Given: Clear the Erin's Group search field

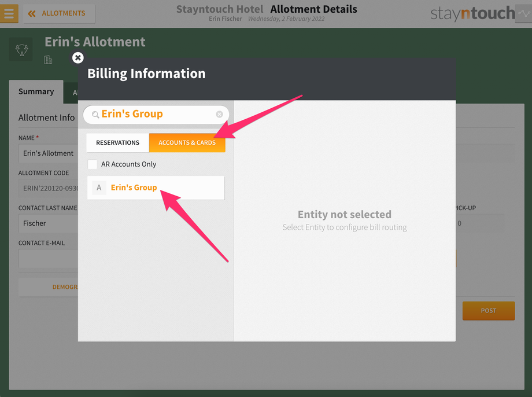Looking at the screenshot, I should 220,114.
